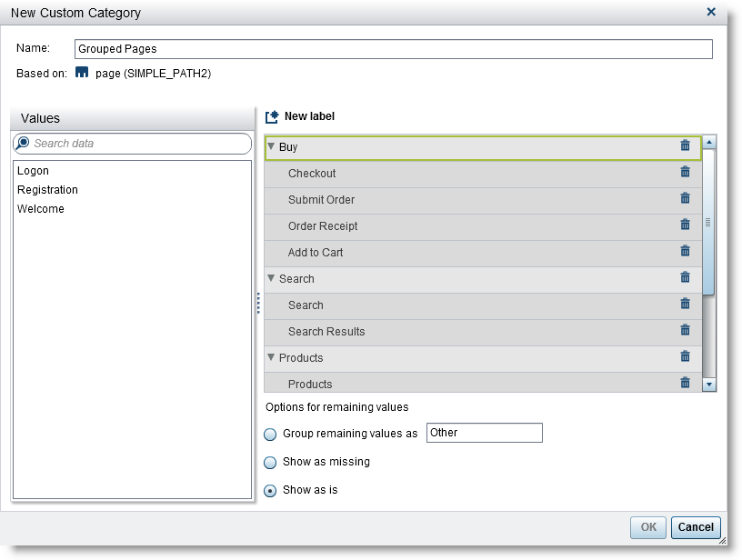Select Group remaining values as option

(270, 435)
